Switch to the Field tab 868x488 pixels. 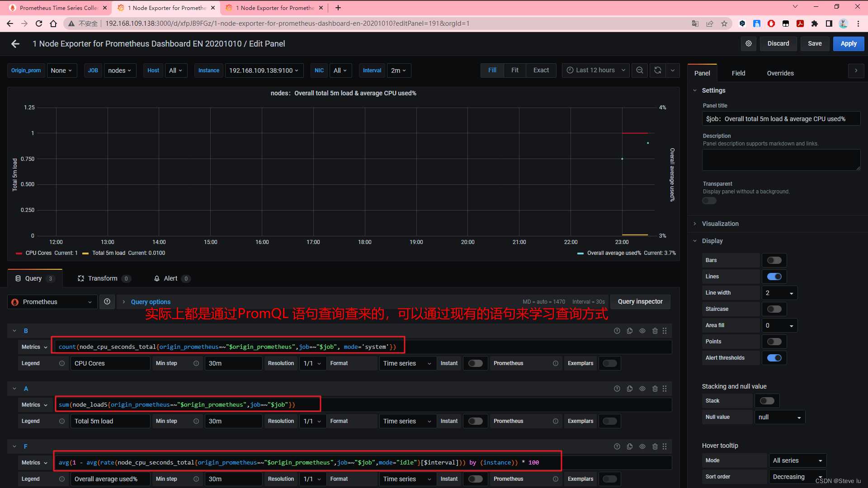[x=738, y=73]
